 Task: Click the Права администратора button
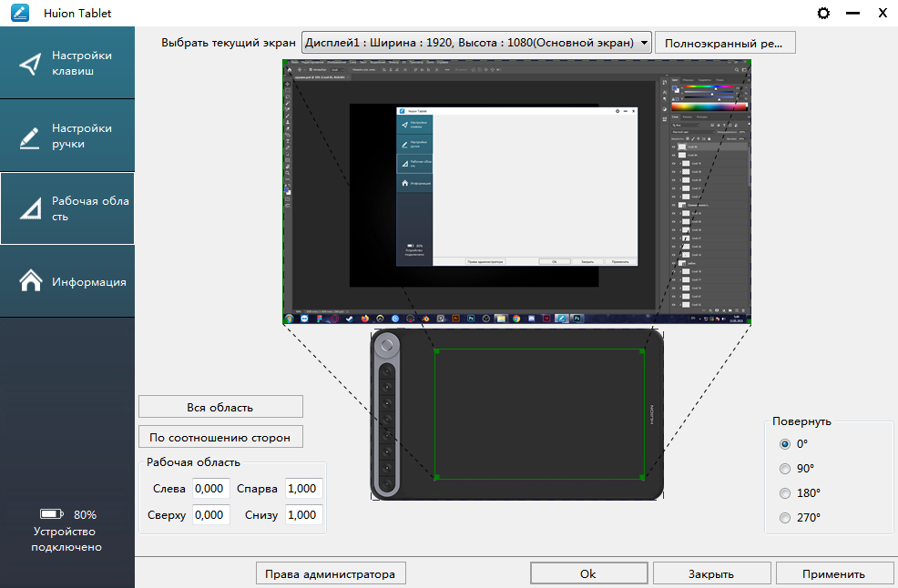pyautogui.click(x=330, y=574)
